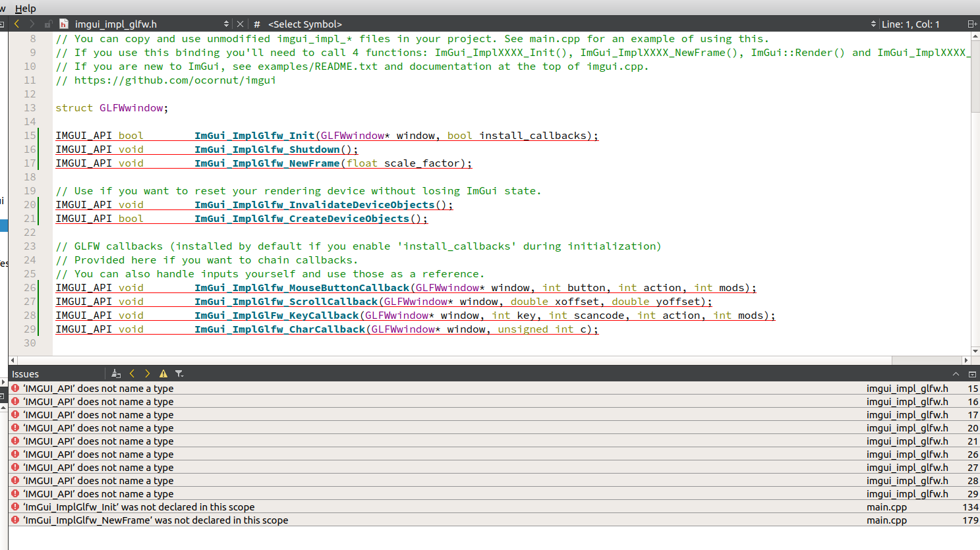The width and height of the screenshot is (980, 550).
Task: Select the imgui_impl_glfw.h file icon
Action: click(63, 24)
